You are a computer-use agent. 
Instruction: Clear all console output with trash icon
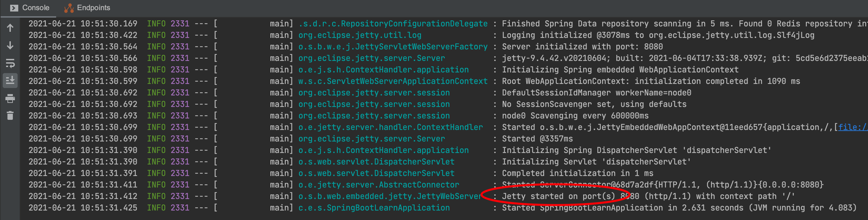pyautogui.click(x=10, y=115)
